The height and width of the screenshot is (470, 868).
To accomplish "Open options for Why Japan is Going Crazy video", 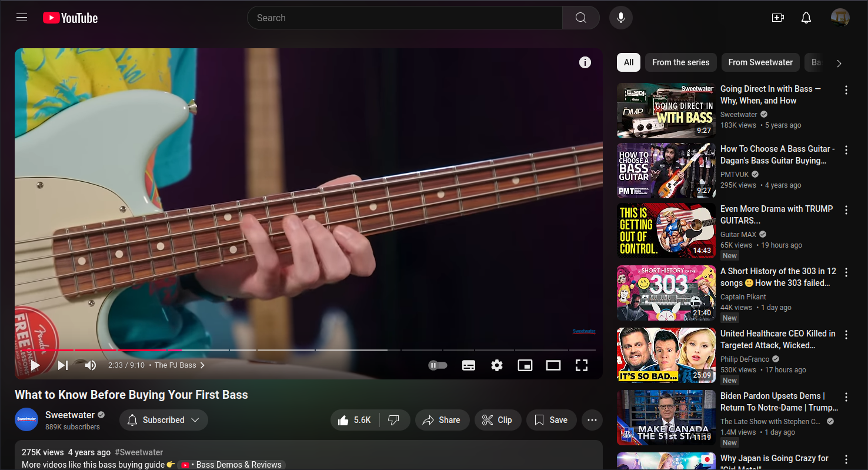I will (x=846, y=459).
